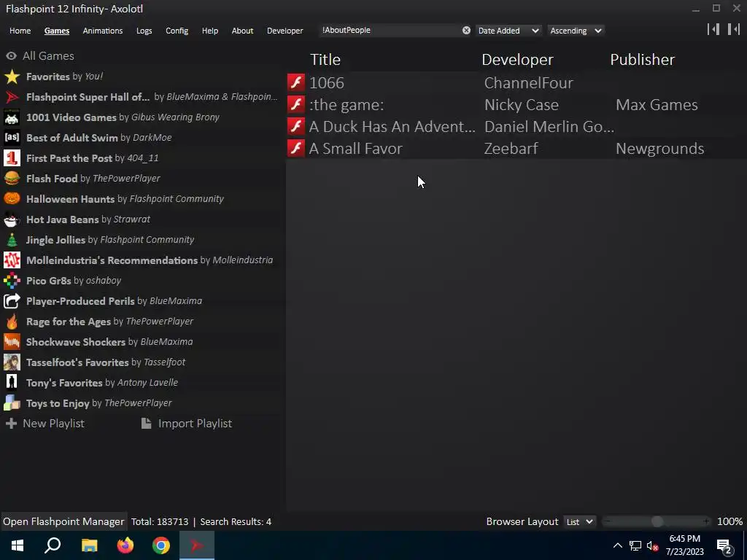747x560 pixels.
Task: Toggle the left sidebar visibility icon
Action: point(713,29)
